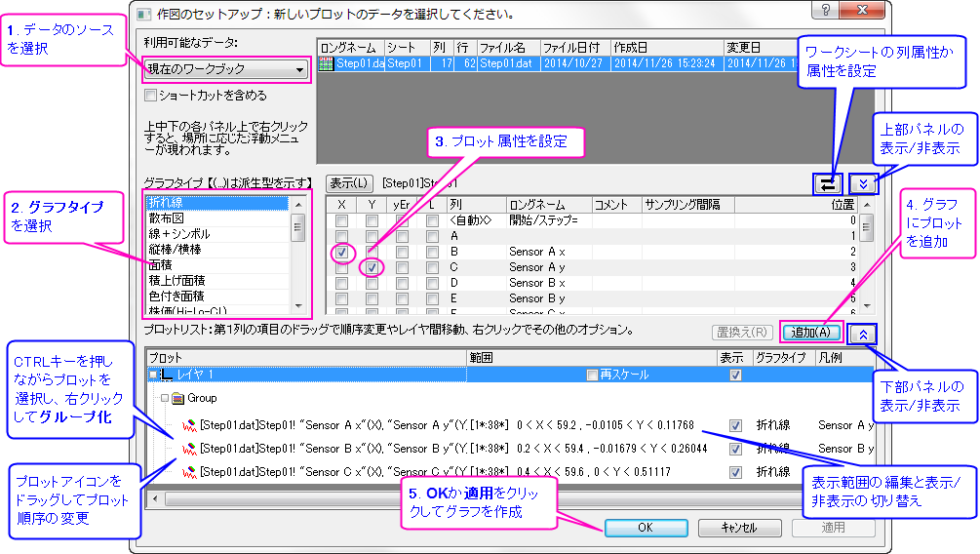Check Y checkbox for column E
This screenshot has height=554, width=980.
coord(372,298)
